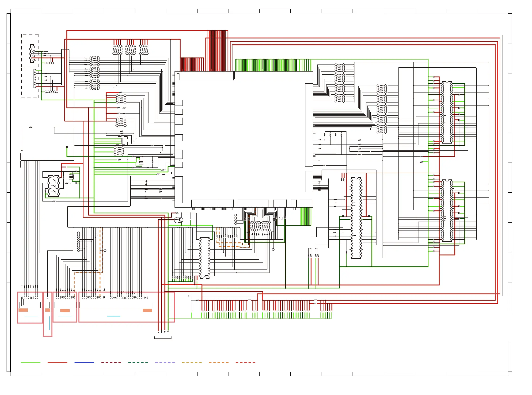Click the transistor symbol below the main chip
This screenshot has height=395, width=532.
(x=178, y=220)
